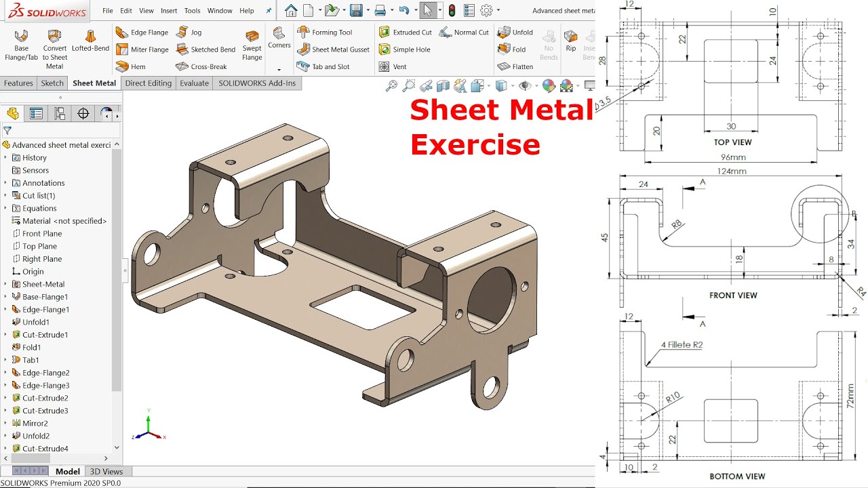The width and height of the screenshot is (868, 488).
Task: Open the File menu
Action: (108, 11)
